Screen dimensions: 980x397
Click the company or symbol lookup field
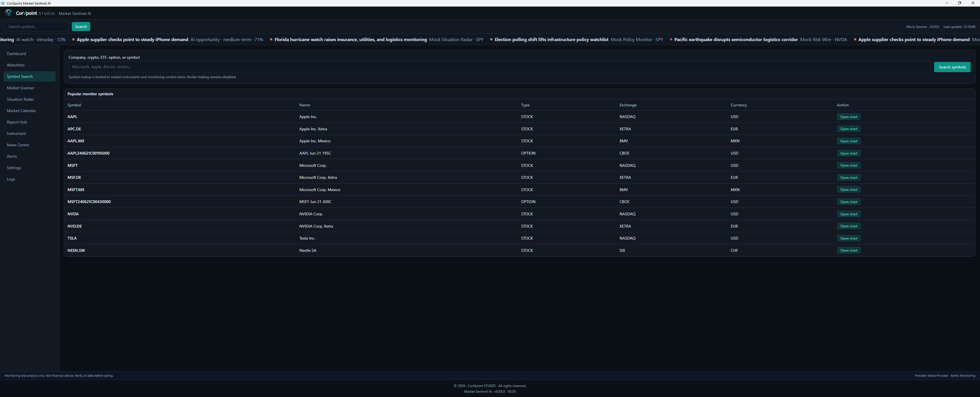click(499, 67)
